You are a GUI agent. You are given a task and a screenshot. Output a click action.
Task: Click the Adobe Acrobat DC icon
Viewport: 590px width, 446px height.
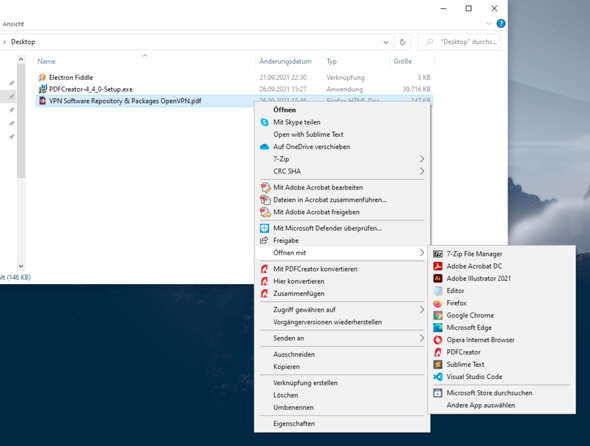438,266
